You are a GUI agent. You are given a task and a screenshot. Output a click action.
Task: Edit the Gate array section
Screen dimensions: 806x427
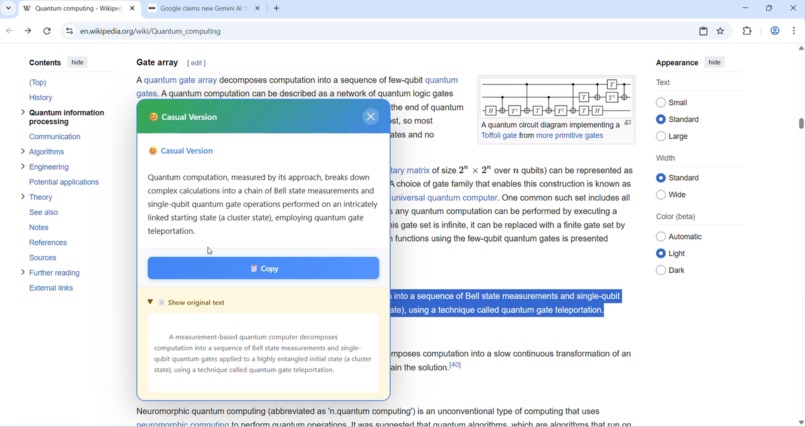click(x=196, y=63)
